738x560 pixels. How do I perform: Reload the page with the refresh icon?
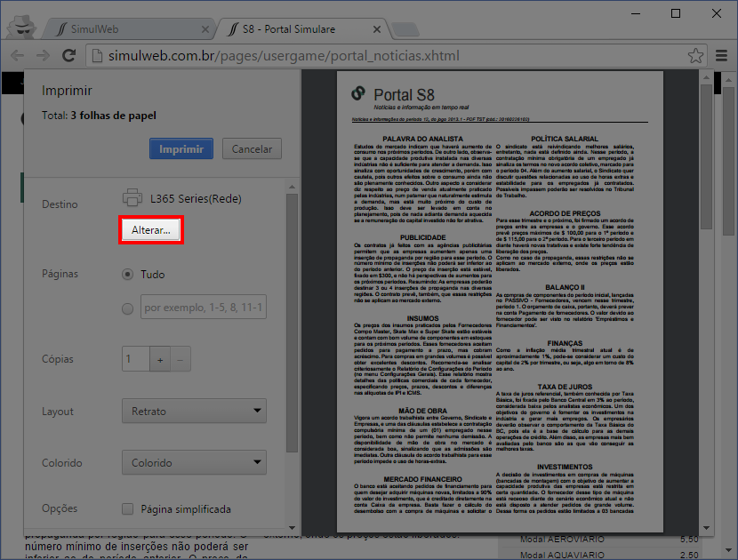pyautogui.click(x=69, y=55)
